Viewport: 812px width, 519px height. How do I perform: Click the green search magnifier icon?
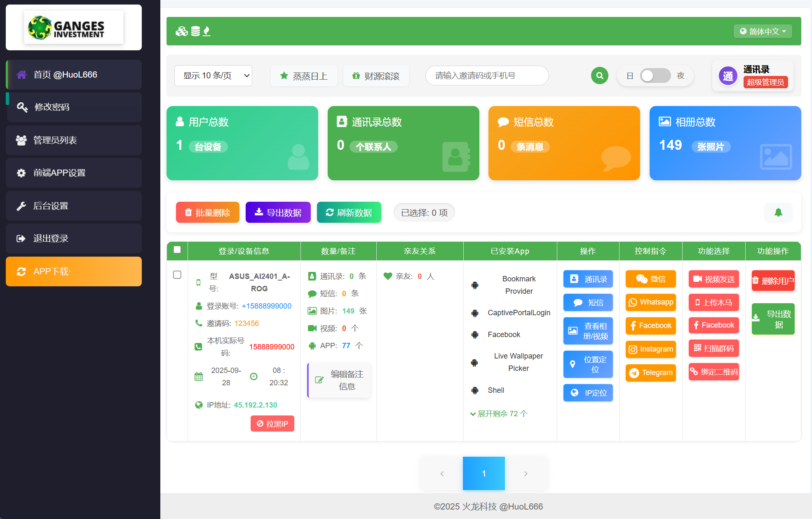point(599,75)
